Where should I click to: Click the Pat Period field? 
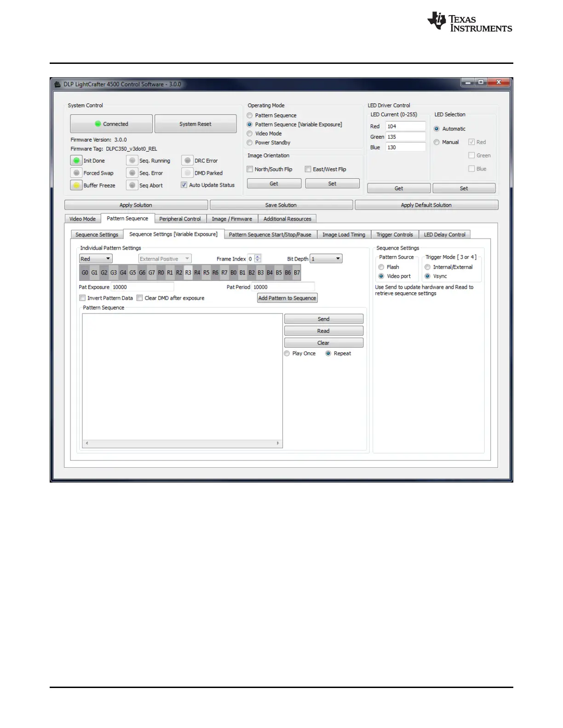pos(283,287)
